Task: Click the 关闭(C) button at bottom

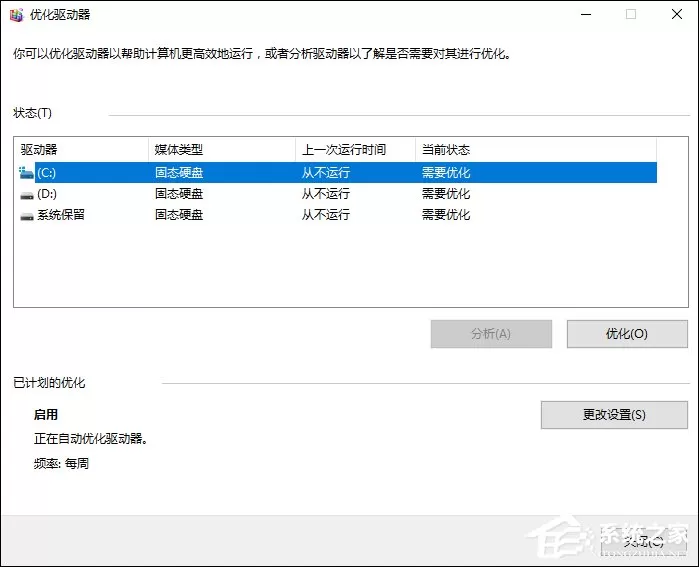Action: (x=643, y=542)
